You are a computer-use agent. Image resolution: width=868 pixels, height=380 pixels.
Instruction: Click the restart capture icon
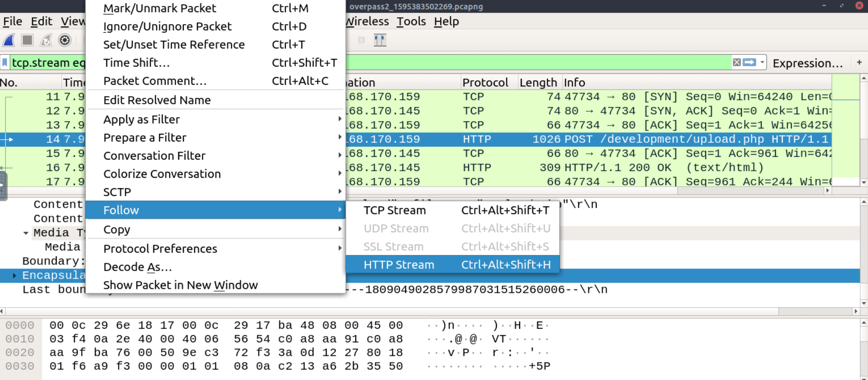46,40
